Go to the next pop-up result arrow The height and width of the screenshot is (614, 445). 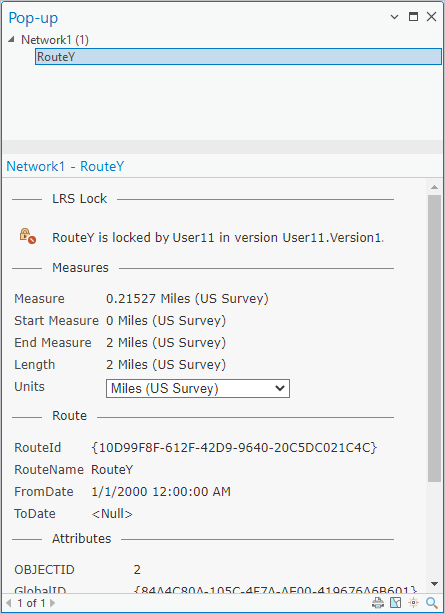[x=52, y=603]
